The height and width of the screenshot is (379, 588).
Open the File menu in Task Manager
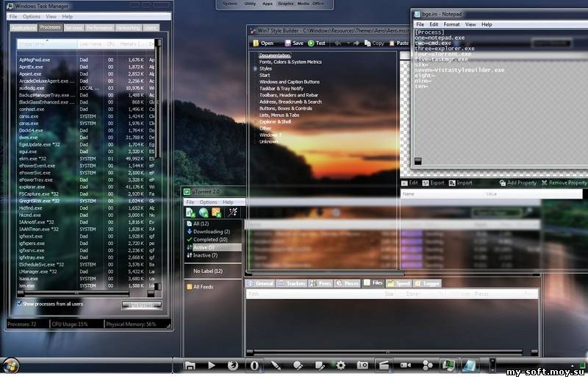(13, 16)
